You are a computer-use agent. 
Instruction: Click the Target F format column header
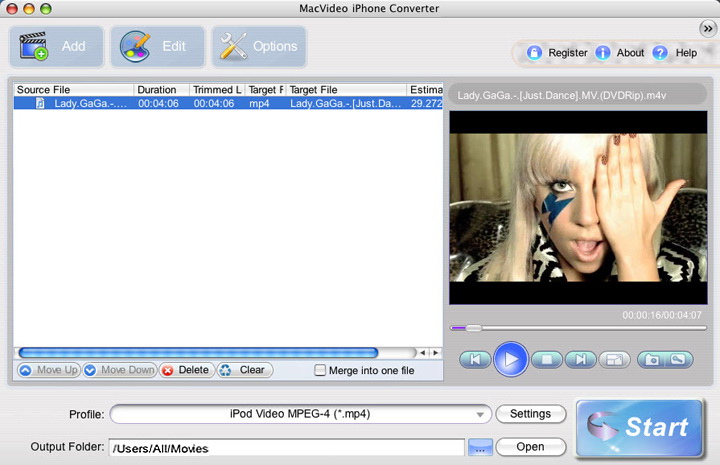(x=265, y=90)
